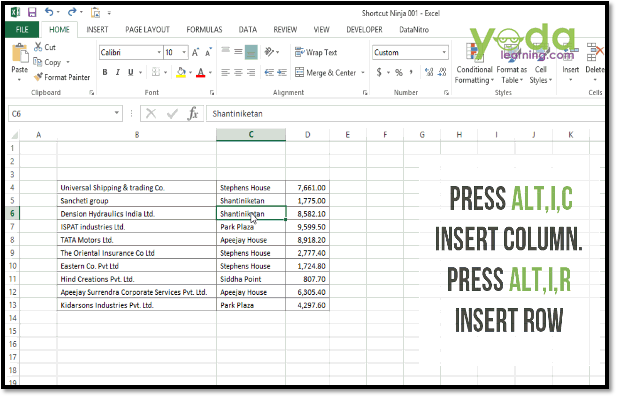Increase font size with the large A icon
This screenshot has height=397, width=617.
(196, 52)
